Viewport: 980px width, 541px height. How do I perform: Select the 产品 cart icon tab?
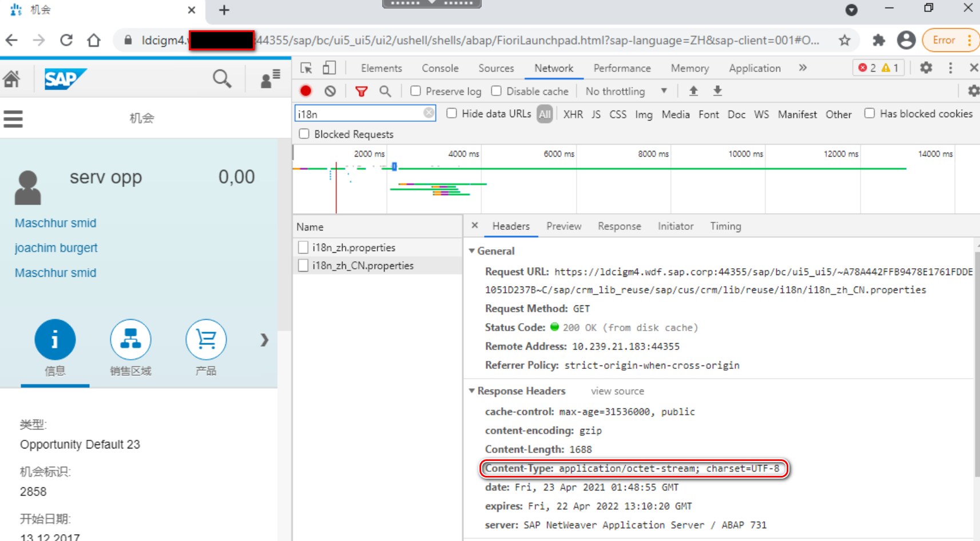tap(206, 340)
